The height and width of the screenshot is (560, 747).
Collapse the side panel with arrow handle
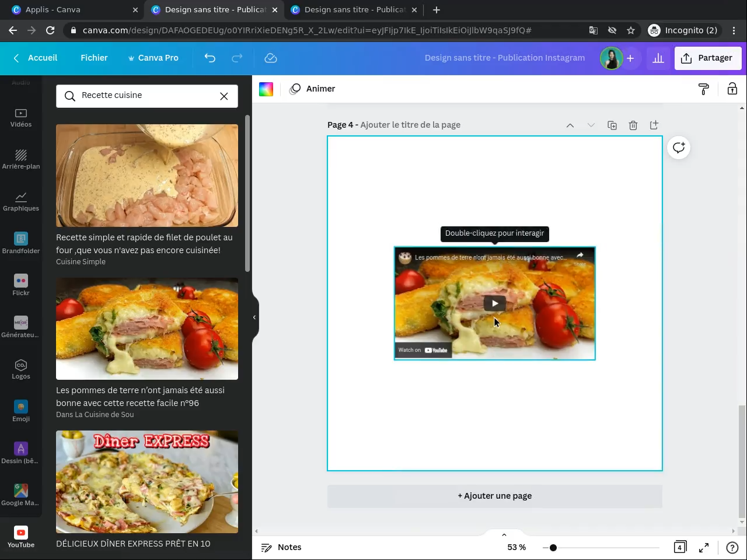point(254,317)
